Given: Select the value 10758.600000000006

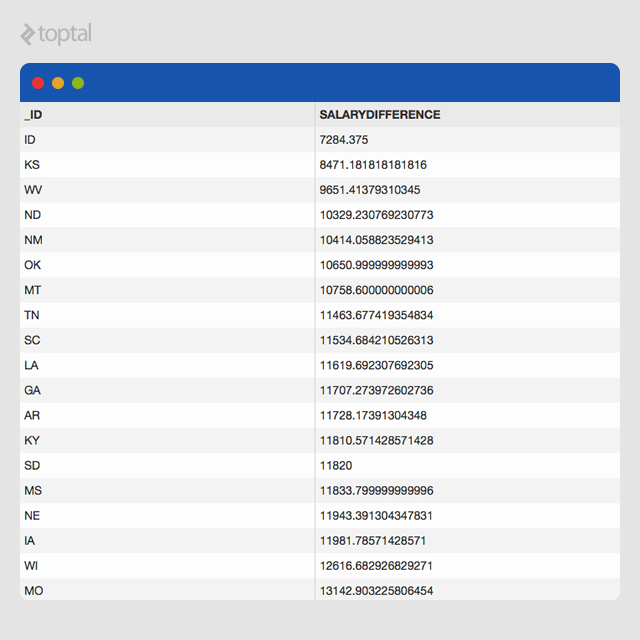Looking at the screenshot, I should tap(376, 290).
